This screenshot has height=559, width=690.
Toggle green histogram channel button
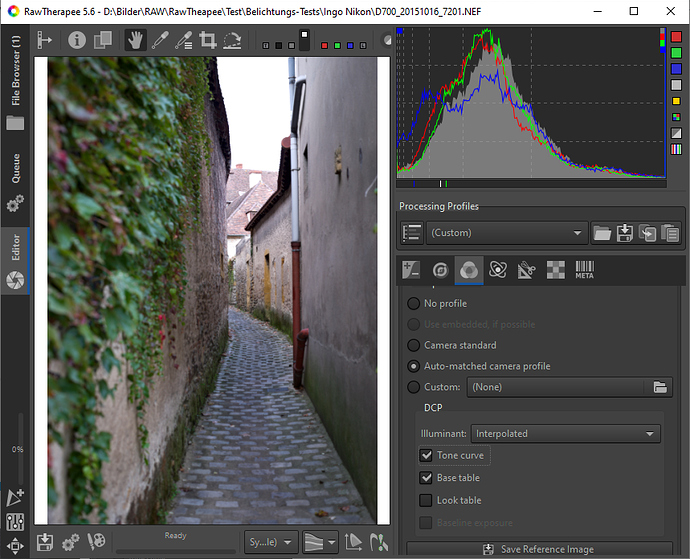676,53
